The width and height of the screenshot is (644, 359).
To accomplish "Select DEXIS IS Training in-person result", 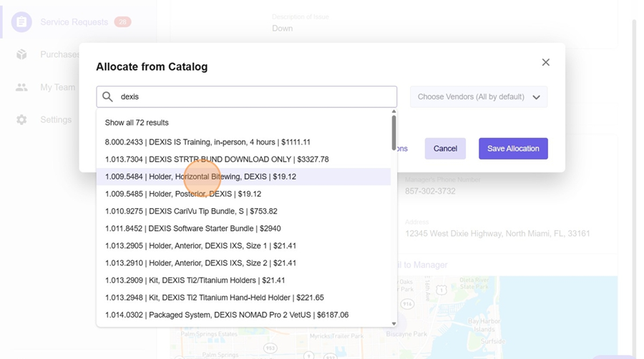I will click(208, 142).
